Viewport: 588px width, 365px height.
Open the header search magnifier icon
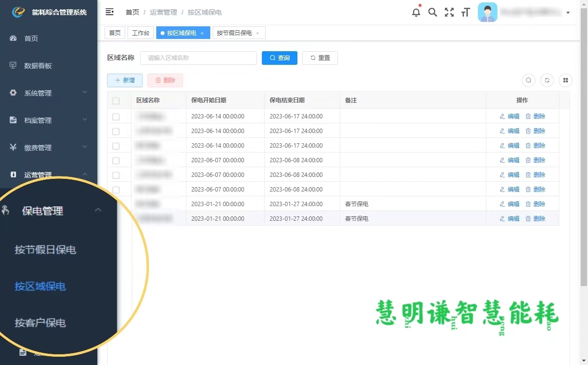click(x=432, y=12)
